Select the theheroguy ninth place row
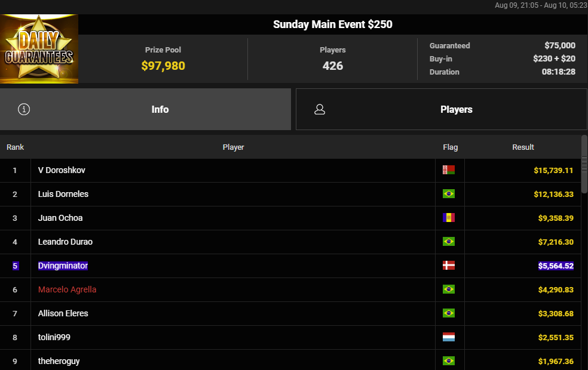588x370 pixels. click(x=290, y=360)
